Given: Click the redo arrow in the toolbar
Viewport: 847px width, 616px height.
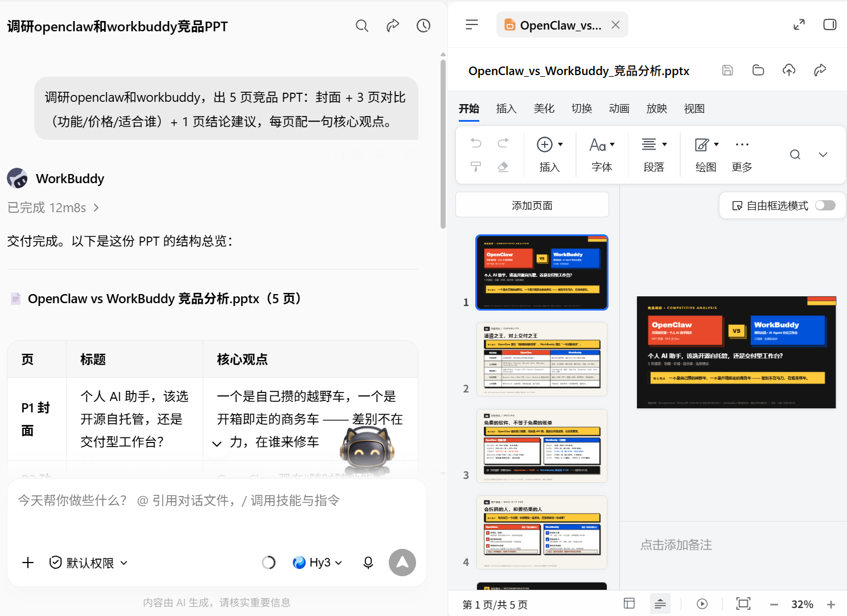Looking at the screenshot, I should click(x=503, y=143).
